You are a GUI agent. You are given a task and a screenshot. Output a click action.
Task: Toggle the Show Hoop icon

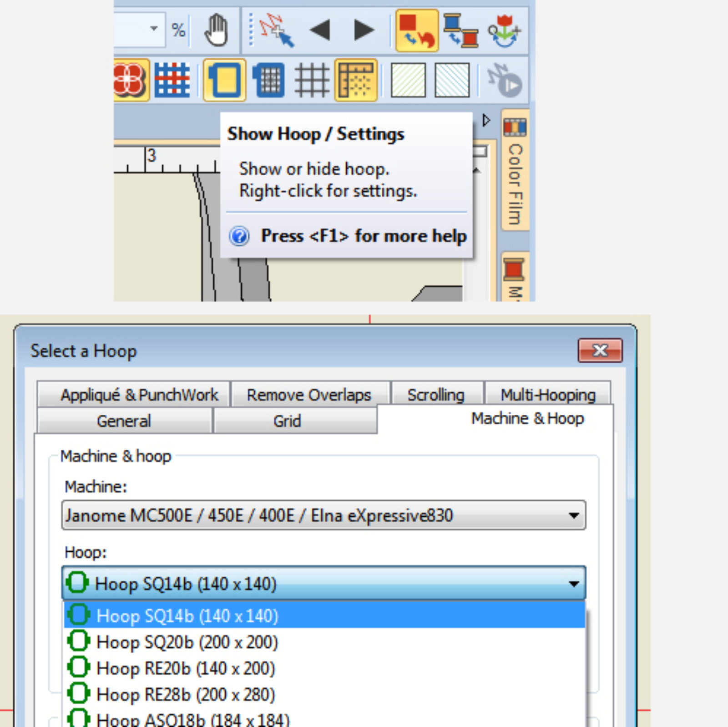click(224, 80)
